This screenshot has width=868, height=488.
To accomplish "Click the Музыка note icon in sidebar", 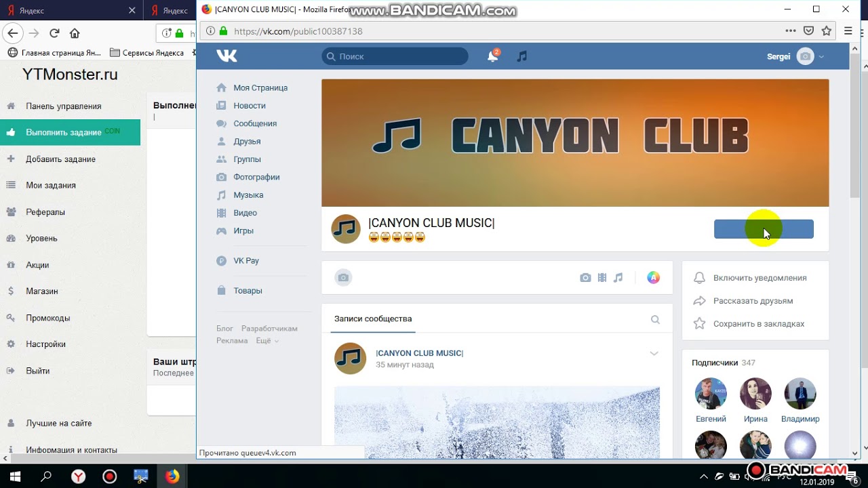I will coord(221,195).
